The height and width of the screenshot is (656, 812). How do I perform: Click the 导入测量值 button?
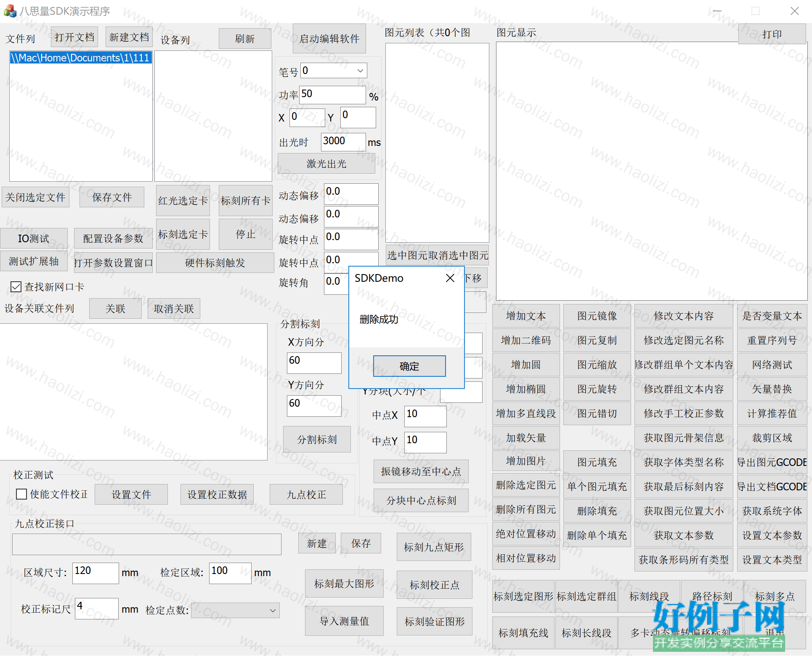pyautogui.click(x=344, y=621)
